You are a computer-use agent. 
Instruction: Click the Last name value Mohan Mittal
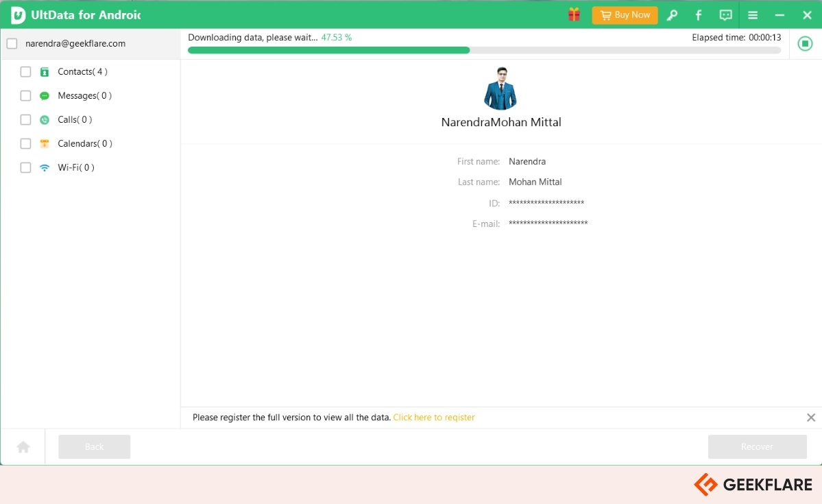click(535, 182)
